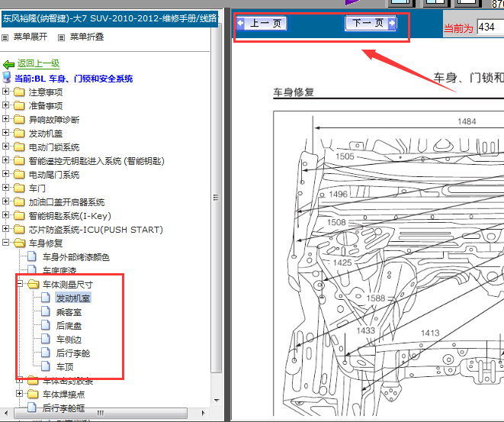The height and width of the screenshot is (422, 504).
Task: Expand the 准备事项 folder node
Action: [5, 105]
